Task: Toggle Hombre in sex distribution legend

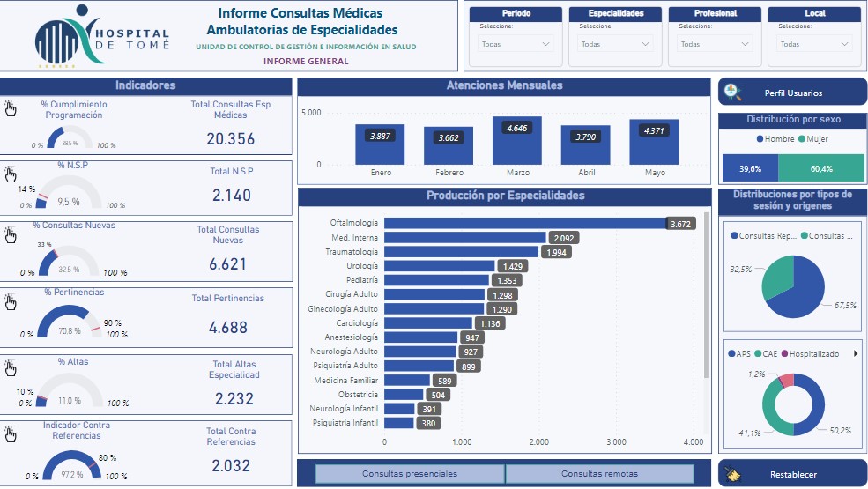Action: 775,139
